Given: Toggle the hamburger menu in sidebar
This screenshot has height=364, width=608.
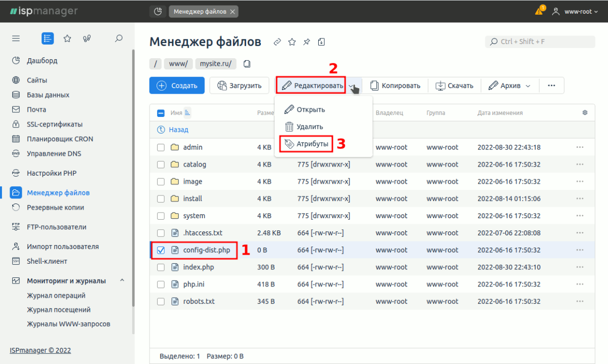Looking at the screenshot, I should click(x=16, y=38).
